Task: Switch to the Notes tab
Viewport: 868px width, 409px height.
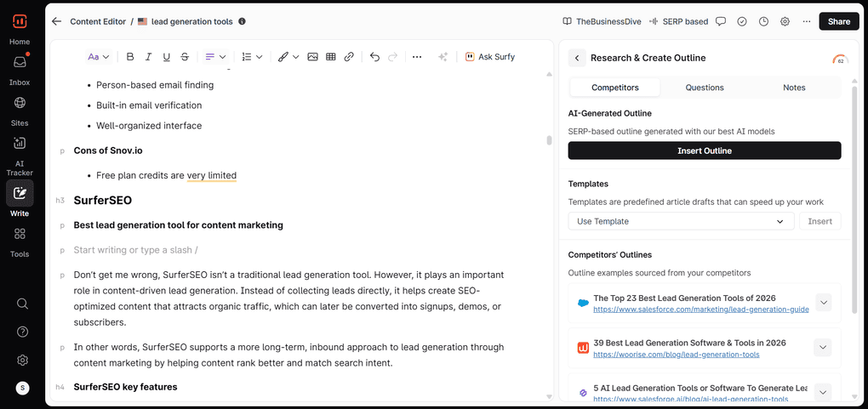Action: tap(794, 88)
